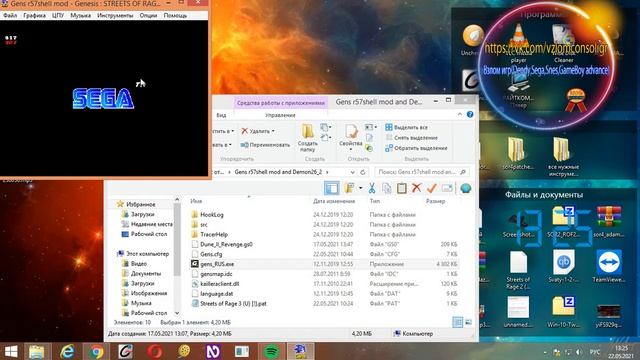Image resolution: width=640 pixels, height=360 pixels.
Task: Click Выделить все in ribbon
Action: [407, 127]
